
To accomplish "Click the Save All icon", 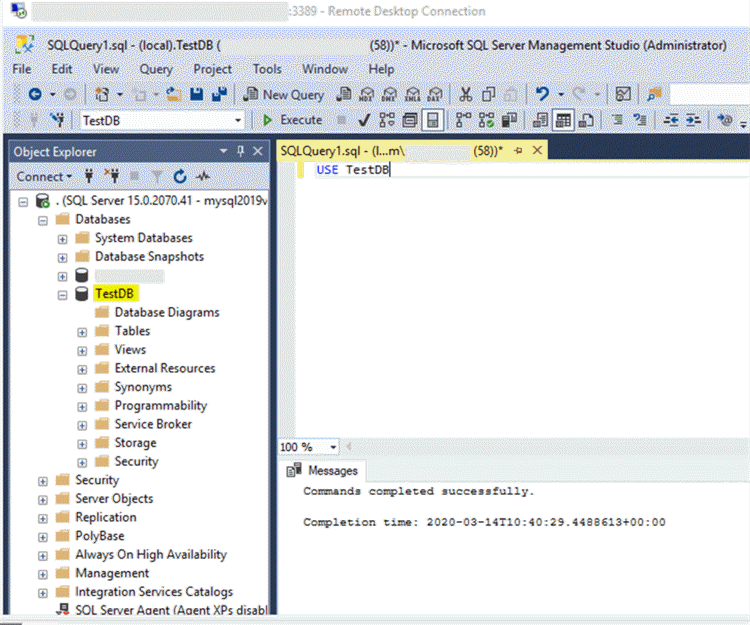I will pos(219,94).
